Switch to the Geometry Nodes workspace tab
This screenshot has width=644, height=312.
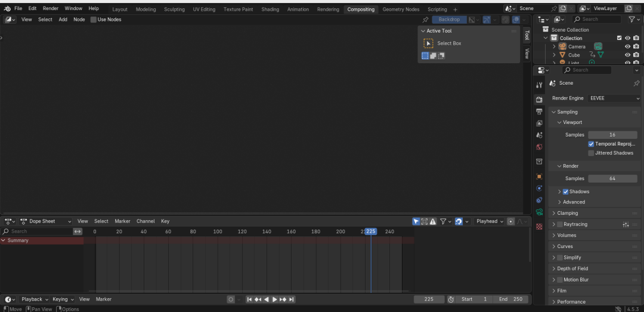pyautogui.click(x=401, y=10)
